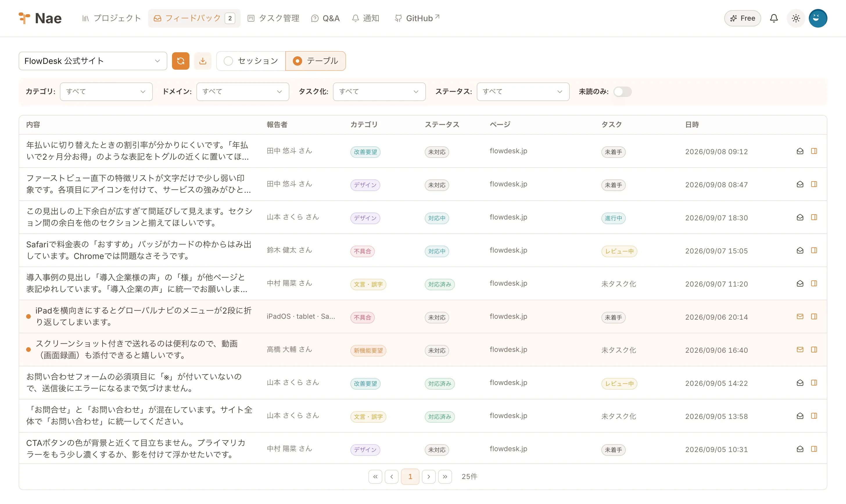846x504 pixels.
Task: Select page 1 in pagination
Action: tap(410, 476)
